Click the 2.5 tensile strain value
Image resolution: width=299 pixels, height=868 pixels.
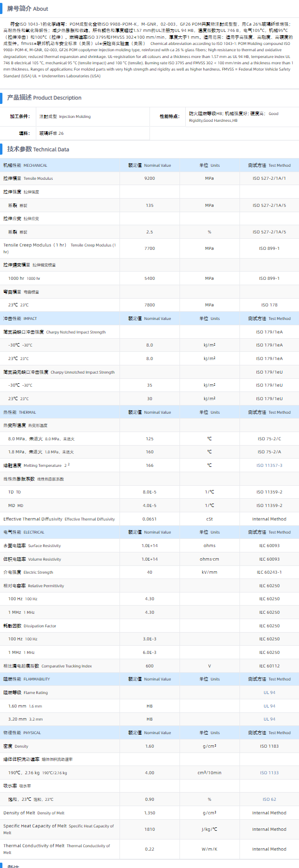coord(149,232)
